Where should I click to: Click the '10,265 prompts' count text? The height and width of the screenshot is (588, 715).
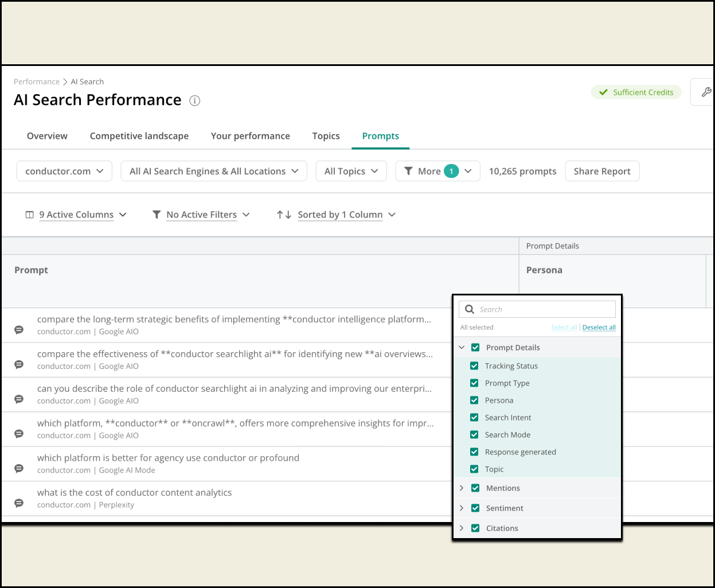(x=522, y=171)
